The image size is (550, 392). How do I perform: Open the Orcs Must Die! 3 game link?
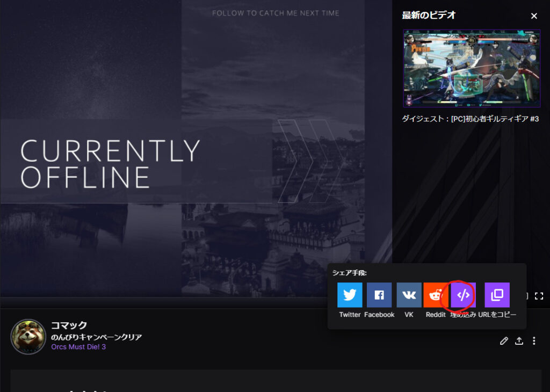click(78, 347)
